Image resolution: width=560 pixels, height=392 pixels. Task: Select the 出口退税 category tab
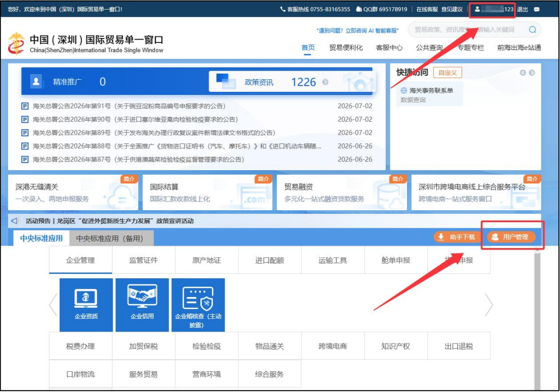(459, 346)
